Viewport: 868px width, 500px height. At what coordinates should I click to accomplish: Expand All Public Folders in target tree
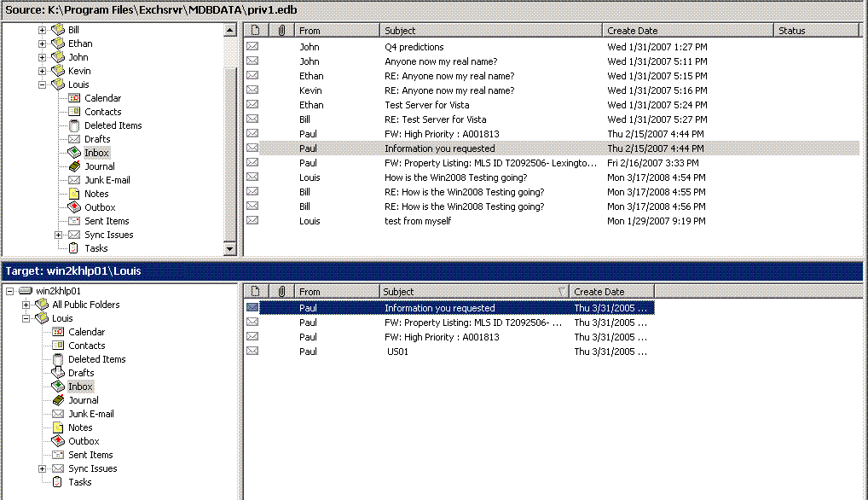click(26, 305)
